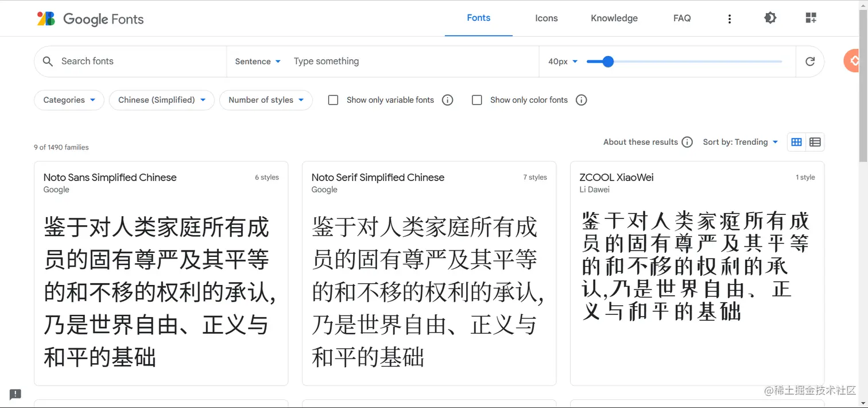868x408 pixels.
Task: Open selected families grid-plus icon
Action: [x=811, y=18]
